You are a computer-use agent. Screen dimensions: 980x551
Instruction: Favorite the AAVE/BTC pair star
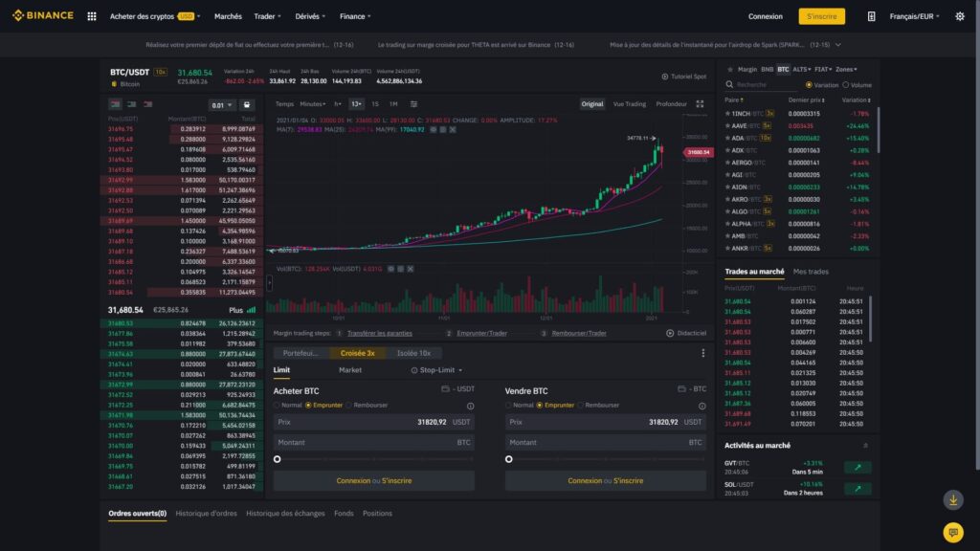[727, 125]
